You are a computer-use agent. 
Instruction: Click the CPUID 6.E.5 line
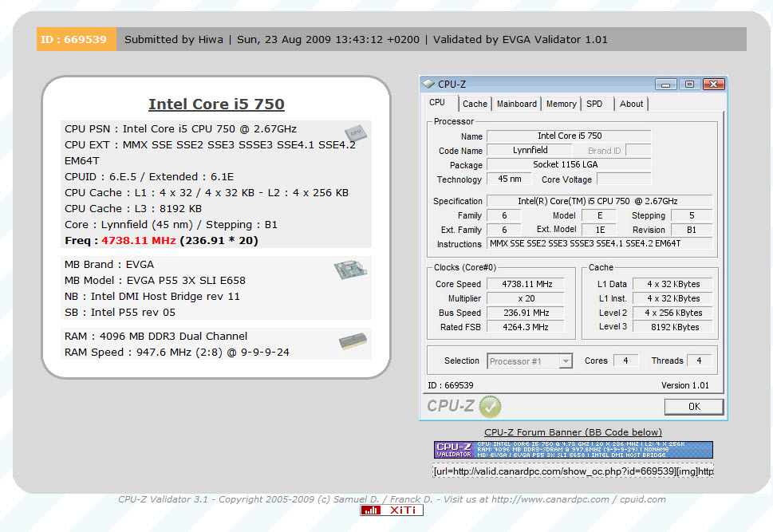(149, 177)
